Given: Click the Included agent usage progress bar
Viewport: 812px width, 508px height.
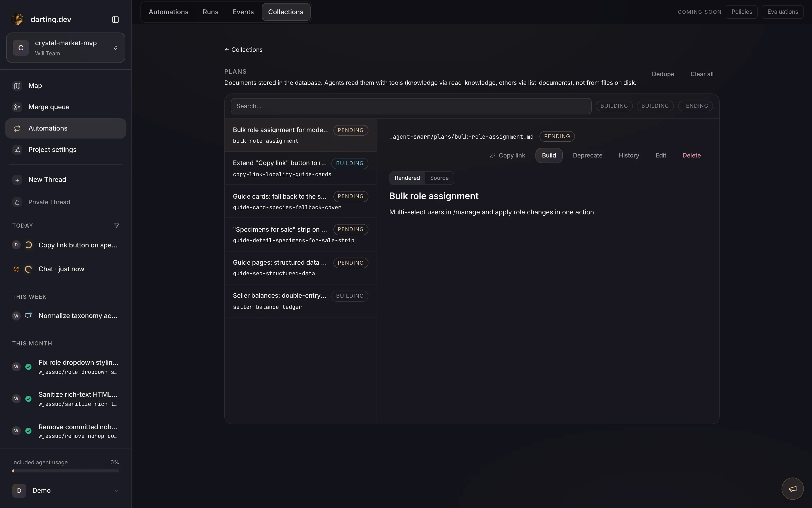Looking at the screenshot, I should [66, 471].
